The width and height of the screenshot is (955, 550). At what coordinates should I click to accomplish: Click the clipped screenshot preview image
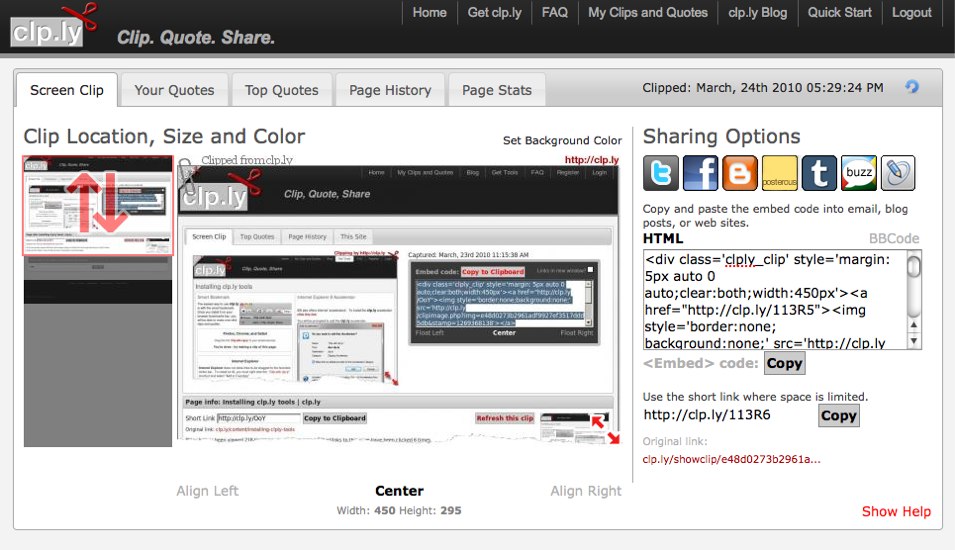tap(399, 305)
